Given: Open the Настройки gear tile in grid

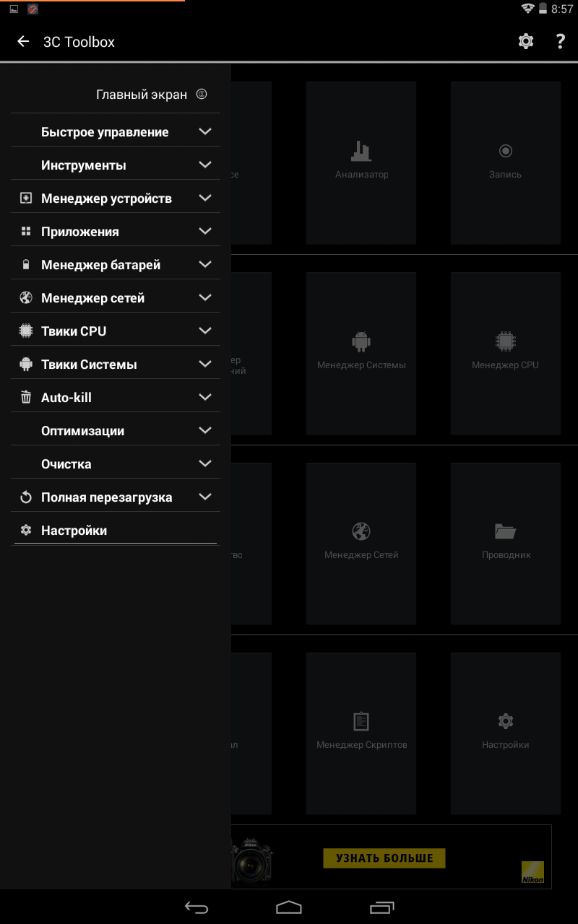Looking at the screenshot, I should click(x=506, y=733).
